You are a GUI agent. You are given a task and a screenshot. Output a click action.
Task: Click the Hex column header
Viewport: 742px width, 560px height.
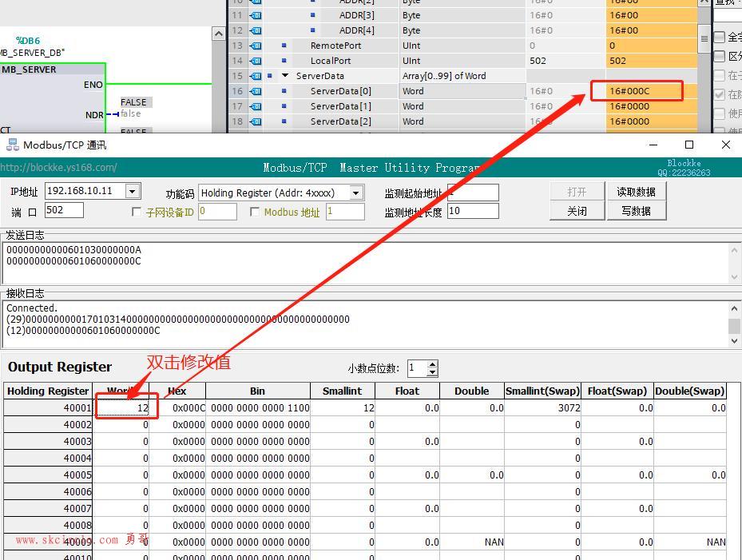[x=177, y=391]
